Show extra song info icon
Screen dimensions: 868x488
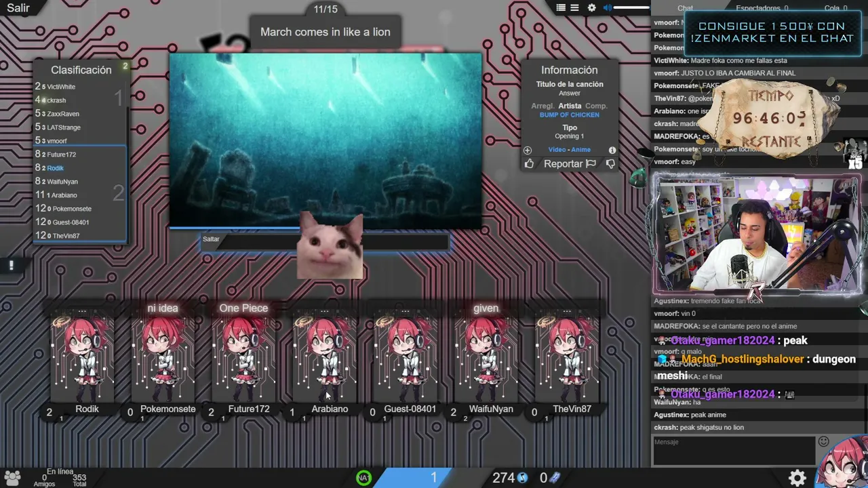pyautogui.click(x=612, y=150)
